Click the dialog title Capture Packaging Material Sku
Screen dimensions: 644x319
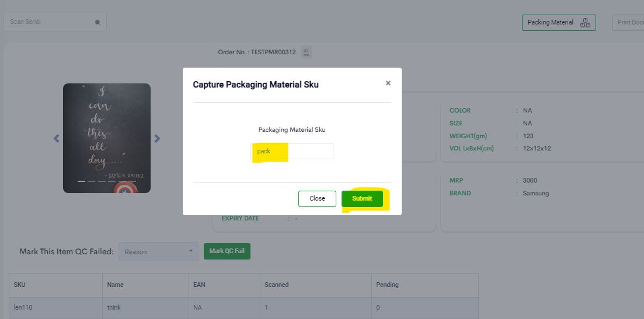coord(256,85)
